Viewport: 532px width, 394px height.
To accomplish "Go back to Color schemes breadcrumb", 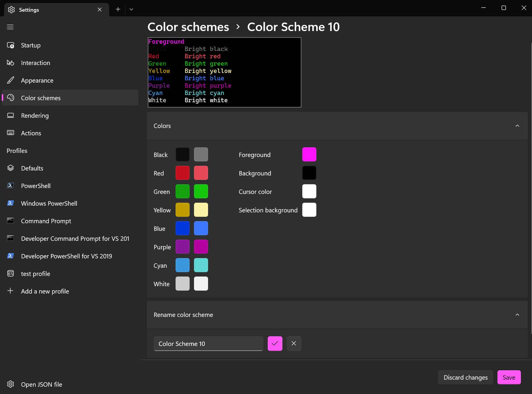I will click(x=188, y=27).
